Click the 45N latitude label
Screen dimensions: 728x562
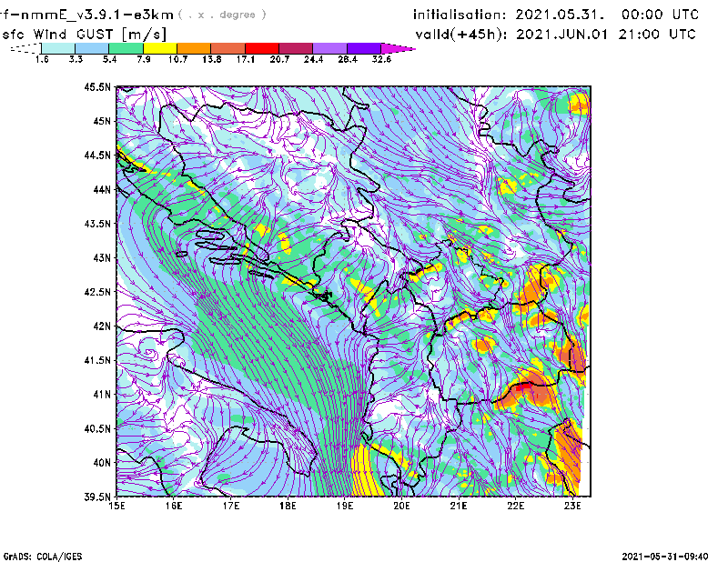click(102, 121)
